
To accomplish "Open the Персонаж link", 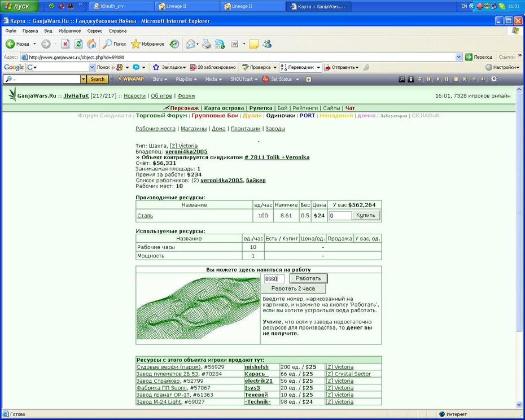I will click(185, 108).
